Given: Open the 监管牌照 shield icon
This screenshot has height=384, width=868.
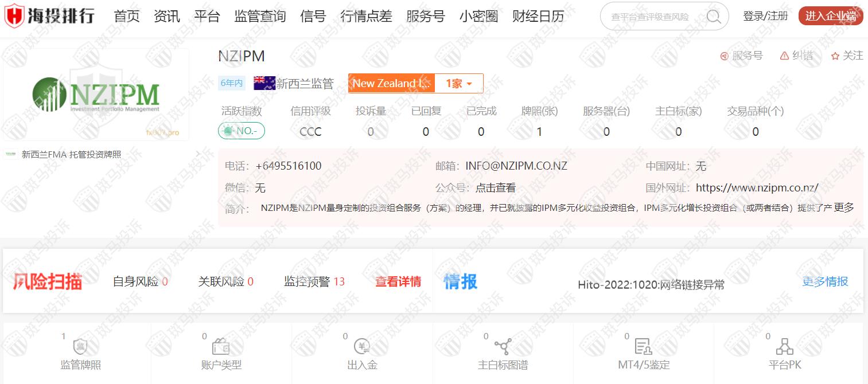Looking at the screenshot, I should click(80, 347).
